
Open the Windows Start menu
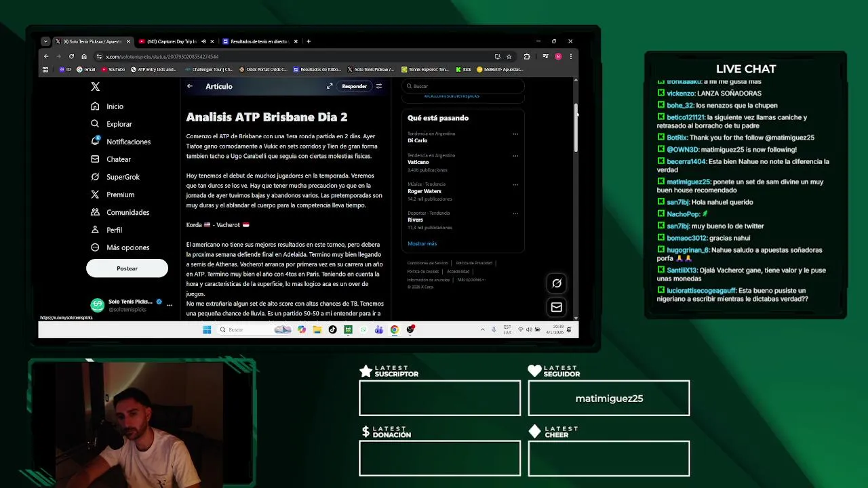pos(207,330)
